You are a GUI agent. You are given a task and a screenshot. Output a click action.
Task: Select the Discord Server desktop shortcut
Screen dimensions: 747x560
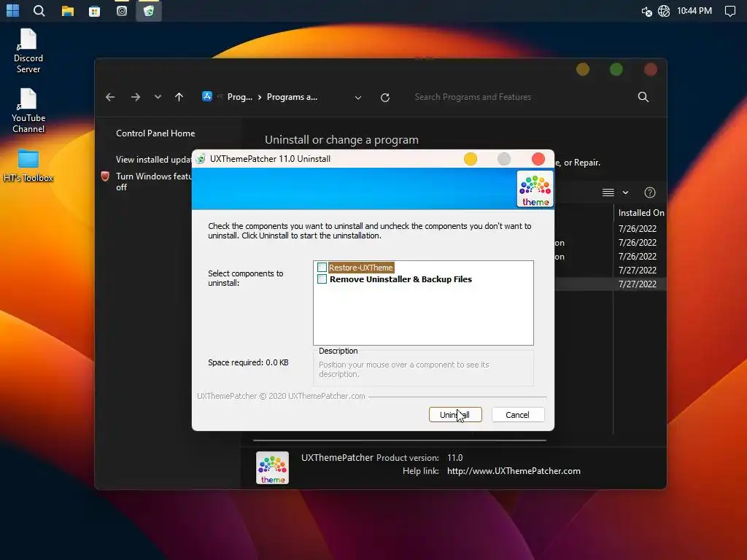[28, 51]
